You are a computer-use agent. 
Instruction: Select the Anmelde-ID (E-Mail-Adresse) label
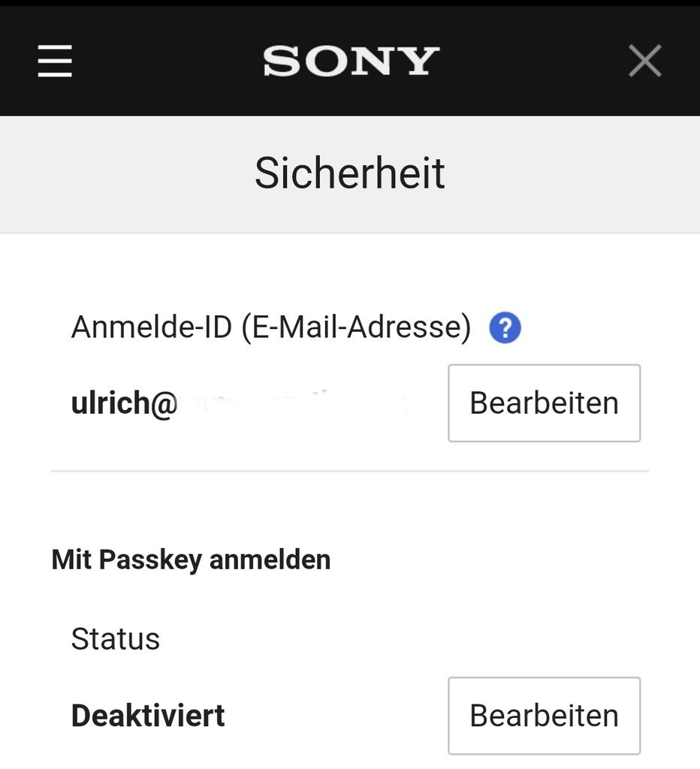[270, 328]
